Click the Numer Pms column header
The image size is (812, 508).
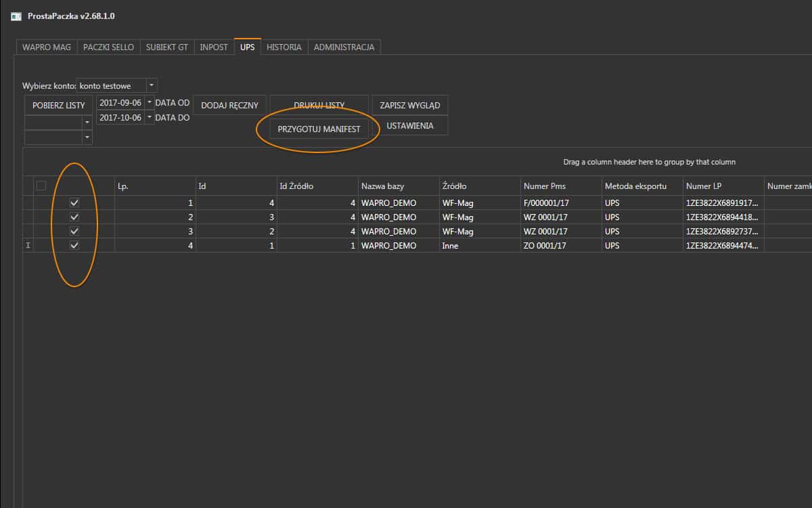(x=562, y=186)
